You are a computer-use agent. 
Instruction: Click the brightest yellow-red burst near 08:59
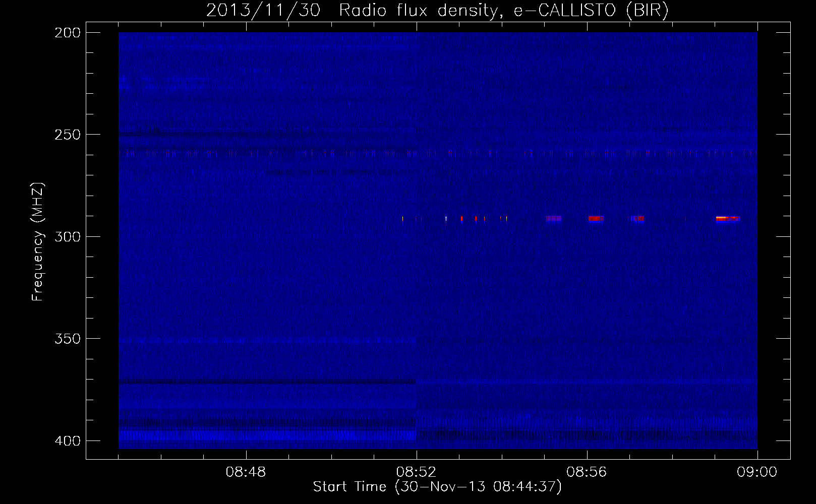click(728, 219)
